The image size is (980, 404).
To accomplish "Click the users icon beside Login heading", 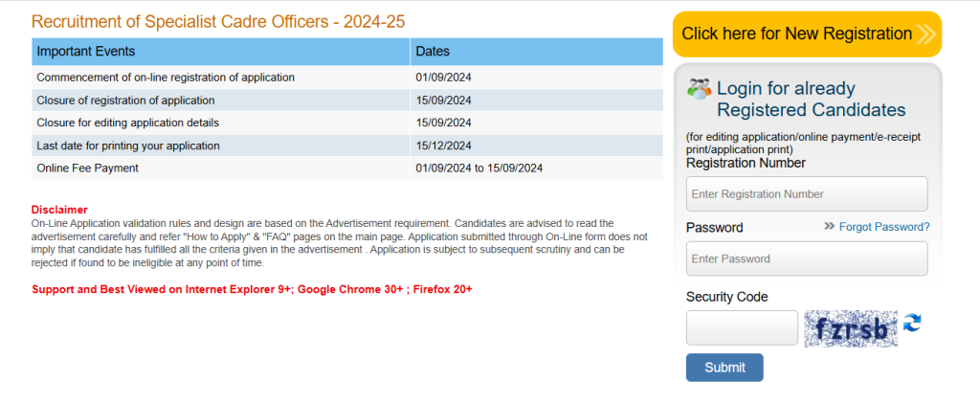I will click(700, 88).
